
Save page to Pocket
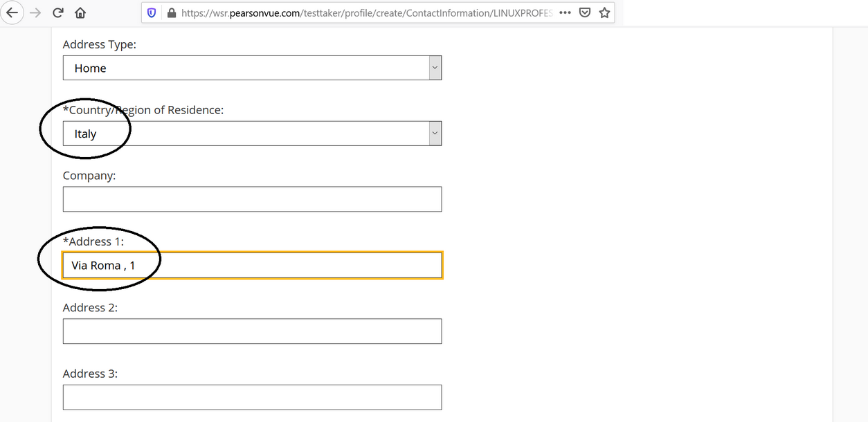[x=585, y=12]
